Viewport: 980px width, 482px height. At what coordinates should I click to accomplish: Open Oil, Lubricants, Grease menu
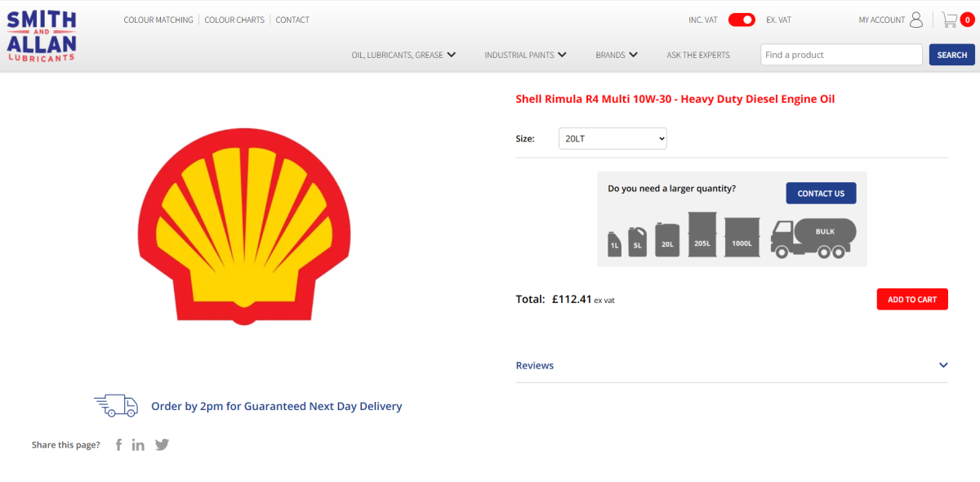click(403, 55)
